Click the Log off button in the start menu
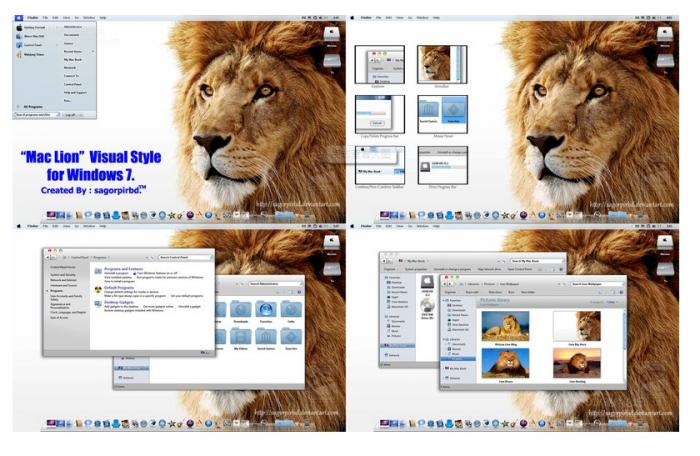The width and height of the screenshot is (700, 456). click(x=70, y=115)
